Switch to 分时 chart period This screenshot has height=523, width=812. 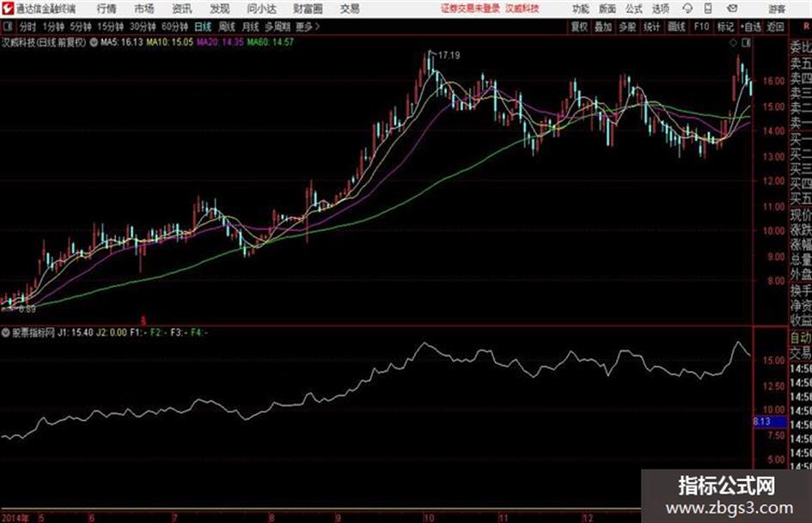point(28,27)
